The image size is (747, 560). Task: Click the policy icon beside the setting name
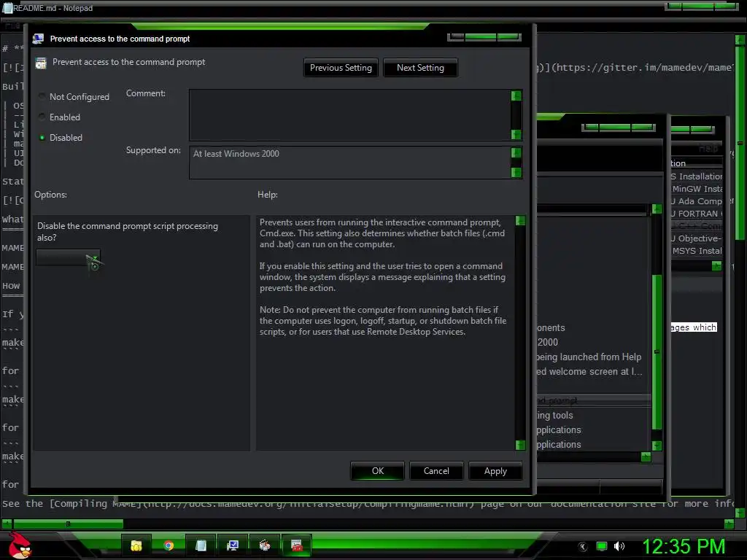point(41,63)
